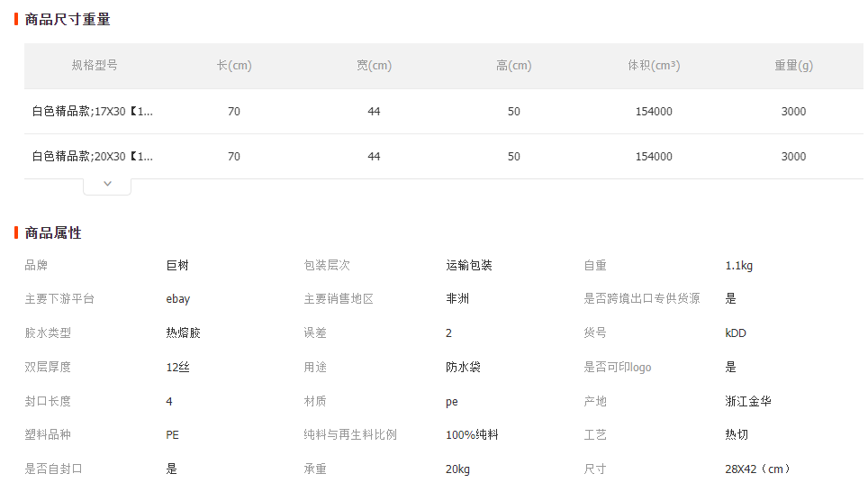
Task: Click the 防水袋 usage value
Action: tap(463, 368)
